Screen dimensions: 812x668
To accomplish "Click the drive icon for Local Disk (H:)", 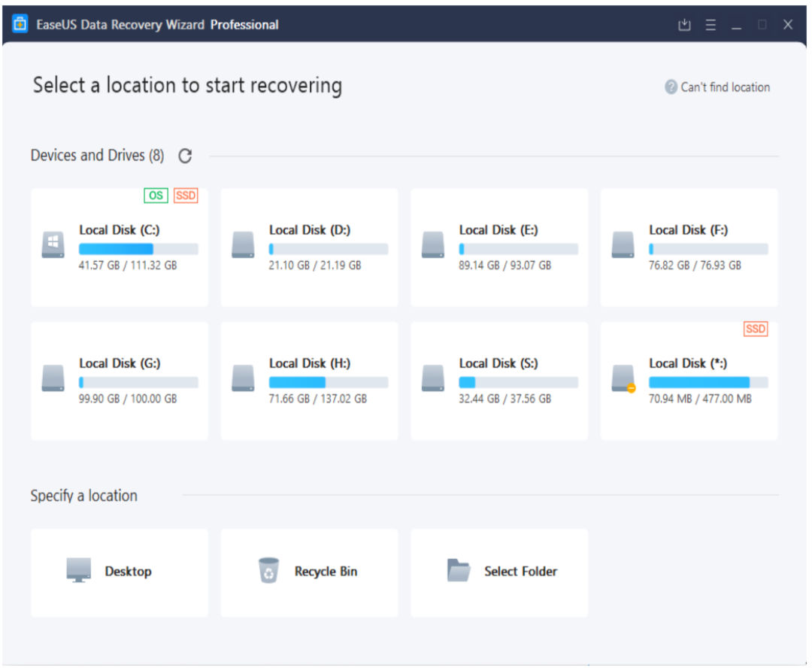I will (243, 378).
